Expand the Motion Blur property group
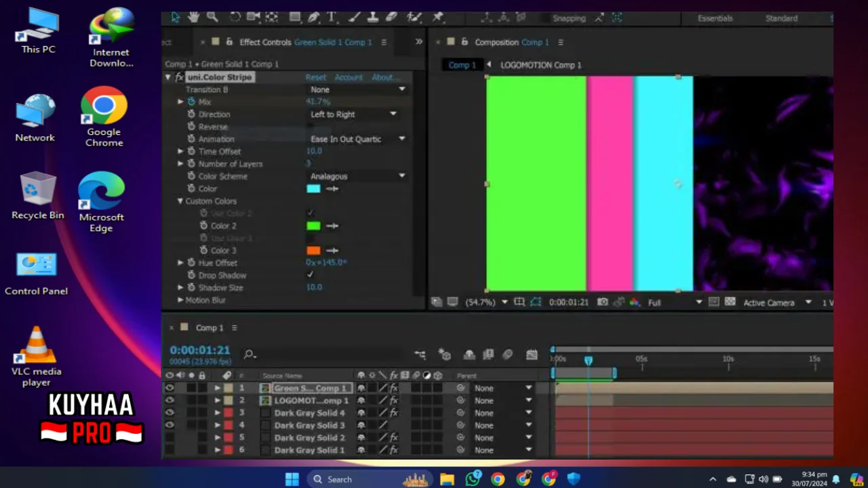This screenshot has width=868, height=488. [x=180, y=300]
